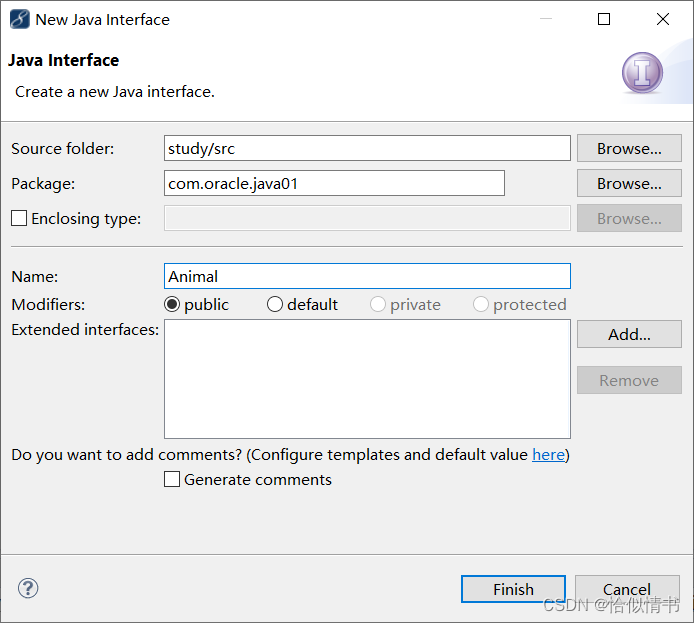Browse for the Package
Viewport: 694px width, 623px height.
629,183
